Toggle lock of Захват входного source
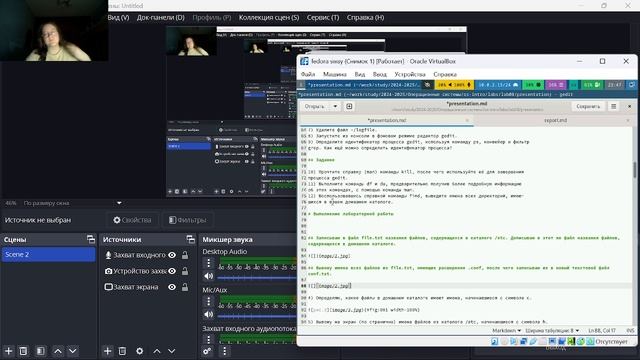The image size is (640, 360). (185, 255)
